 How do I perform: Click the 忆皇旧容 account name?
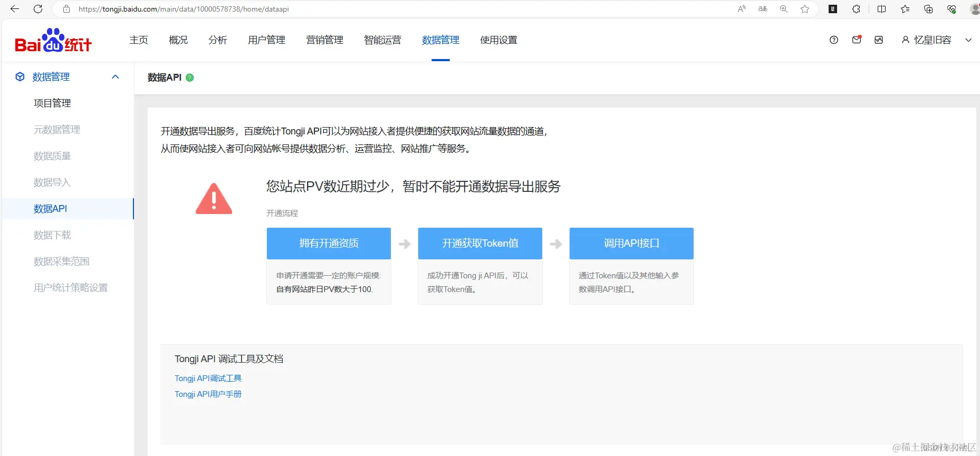(933, 40)
